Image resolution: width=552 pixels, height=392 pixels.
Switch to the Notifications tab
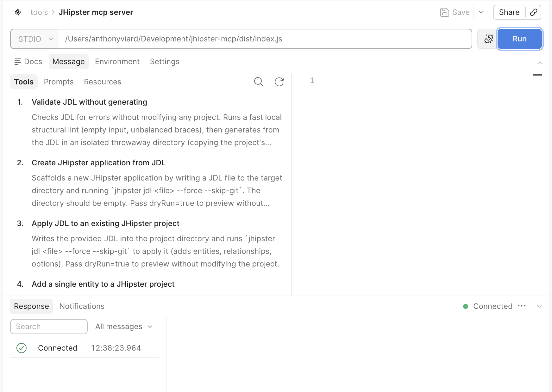click(82, 306)
